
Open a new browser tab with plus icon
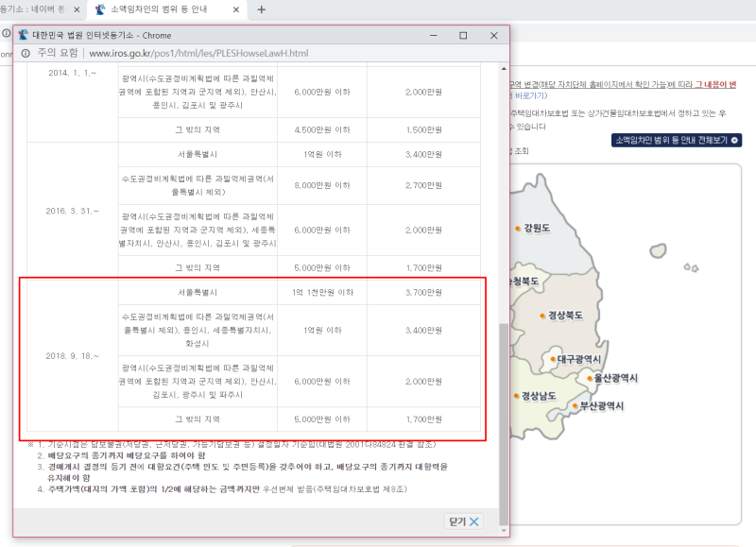tap(259, 12)
